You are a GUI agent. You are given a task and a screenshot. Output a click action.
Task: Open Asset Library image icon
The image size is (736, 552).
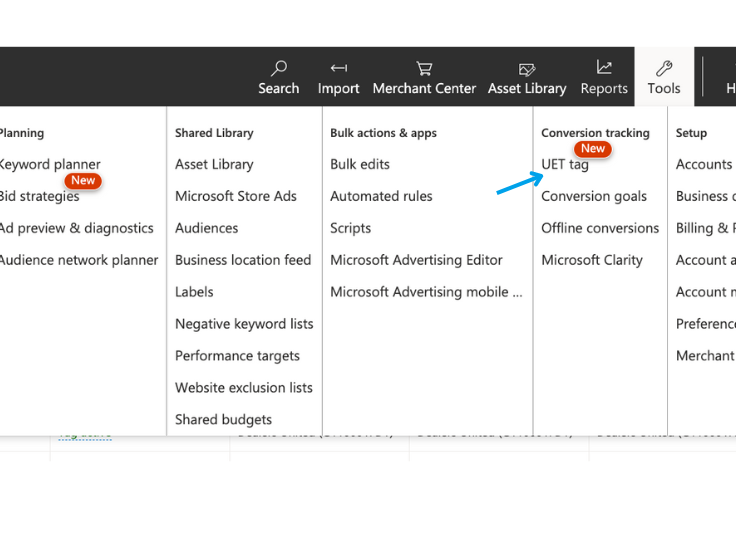[x=527, y=69]
